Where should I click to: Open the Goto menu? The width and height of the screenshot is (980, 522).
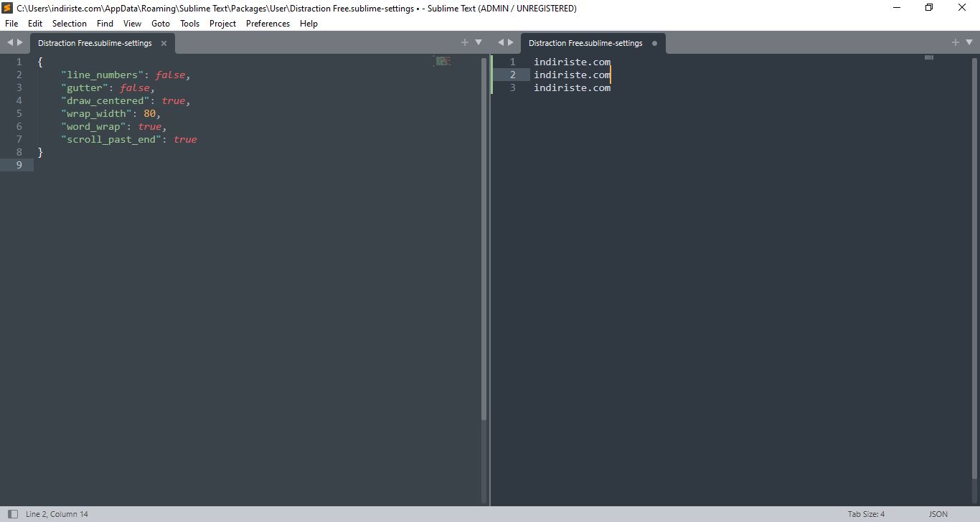tap(161, 24)
